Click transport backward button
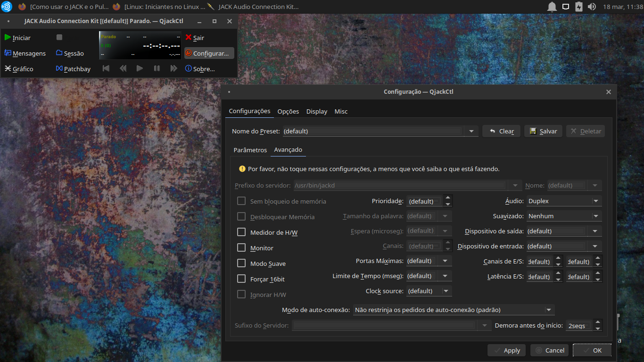This screenshot has width=644, height=362. (x=123, y=68)
